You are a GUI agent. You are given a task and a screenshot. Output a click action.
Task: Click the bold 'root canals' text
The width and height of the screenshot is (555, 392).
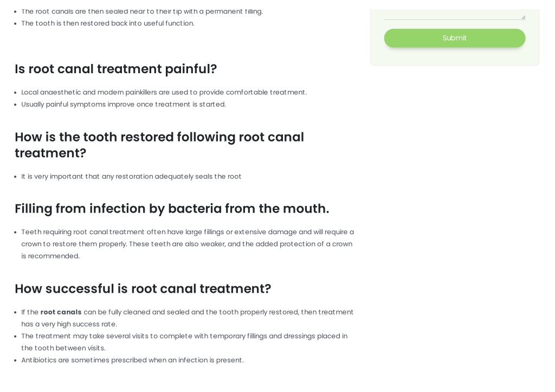(x=61, y=312)
